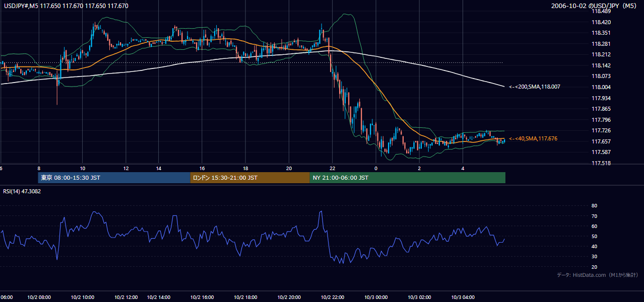
Task: Click the '10/3 00:00' bottom time label
Action: 376,297
